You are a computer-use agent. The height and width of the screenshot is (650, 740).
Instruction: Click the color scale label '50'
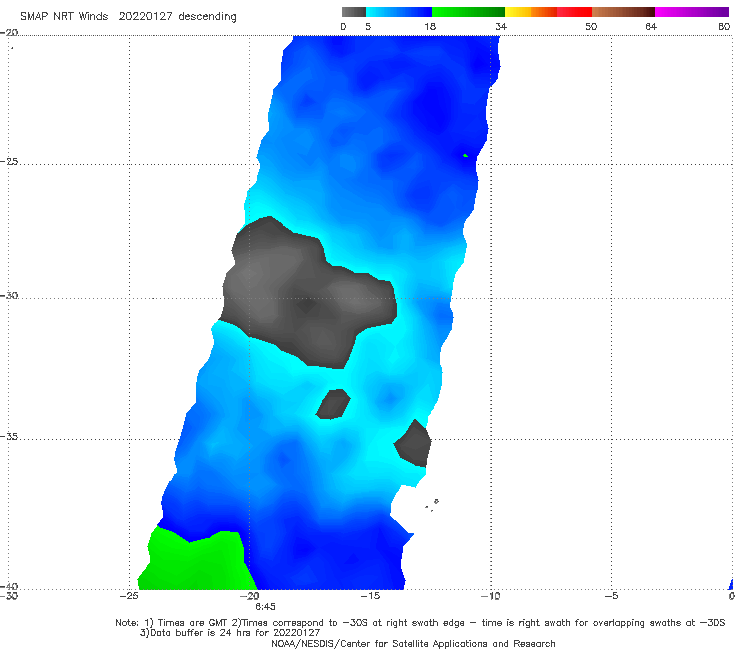click(x=591, y=27)
